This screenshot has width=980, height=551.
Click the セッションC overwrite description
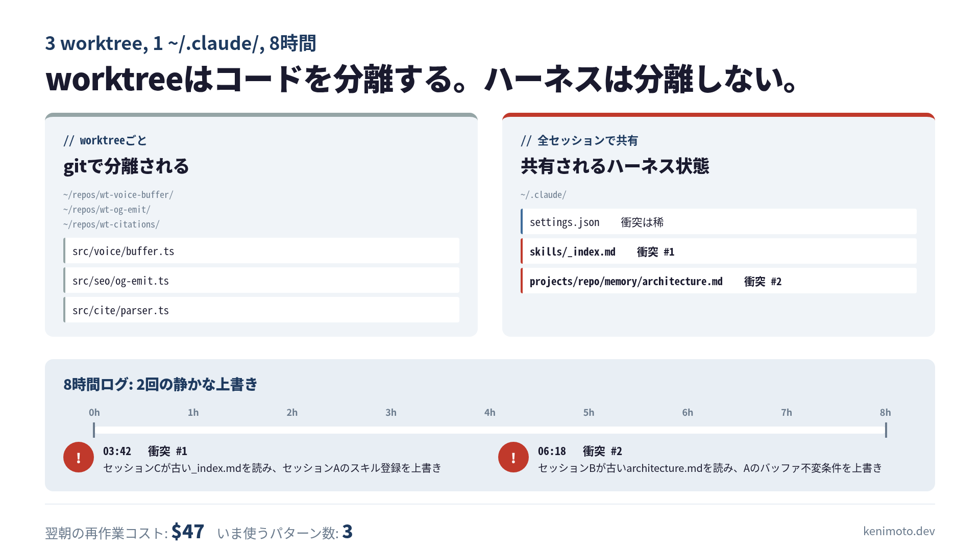coord(273,468)
